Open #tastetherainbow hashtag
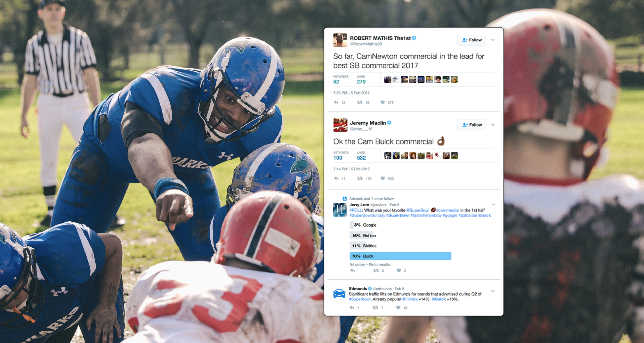Screen dimensions: 644x343 pos(426,215)
